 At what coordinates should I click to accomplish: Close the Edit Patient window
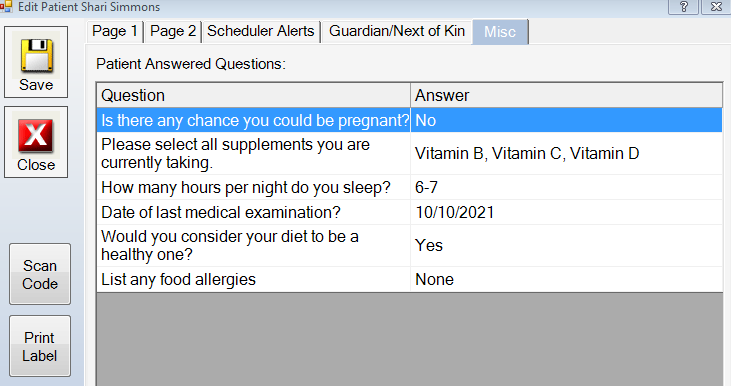click(716, 7)
